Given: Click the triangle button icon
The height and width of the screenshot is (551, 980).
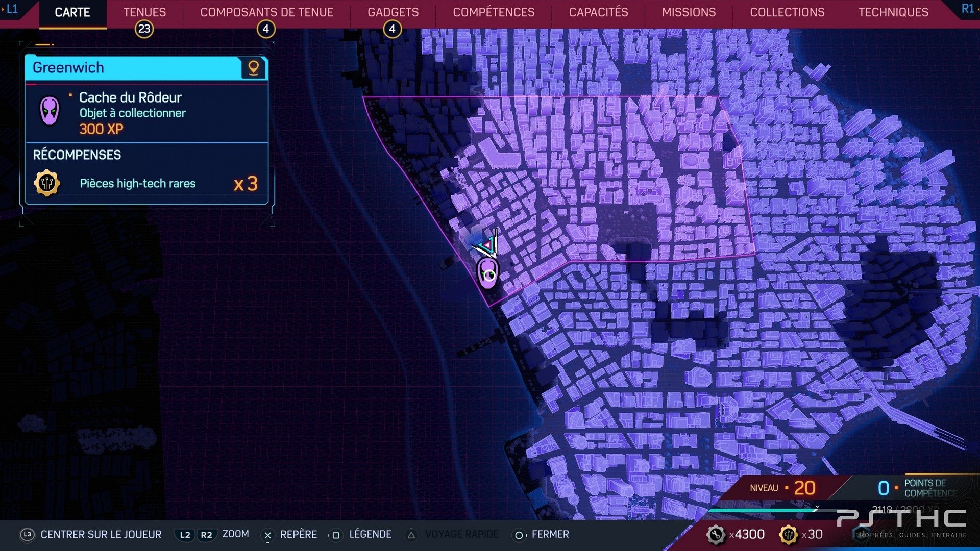Looking at the screenshot, I should pos(411,535).
